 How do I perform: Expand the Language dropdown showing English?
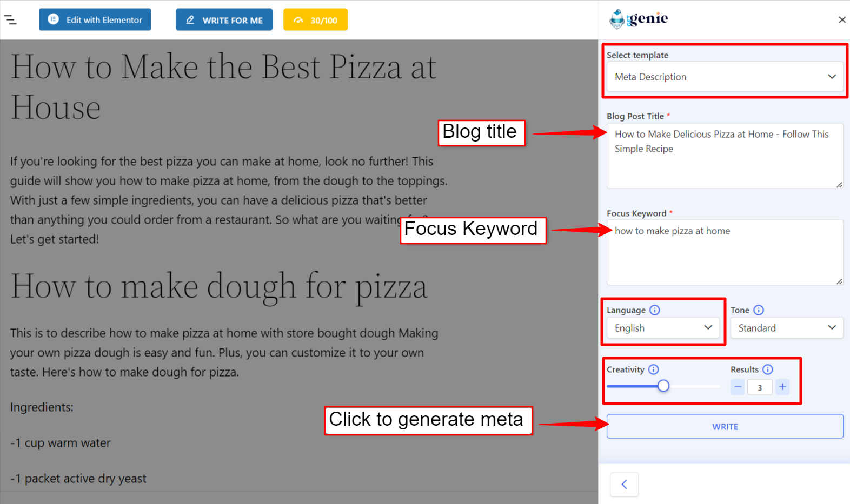point(663,328)
